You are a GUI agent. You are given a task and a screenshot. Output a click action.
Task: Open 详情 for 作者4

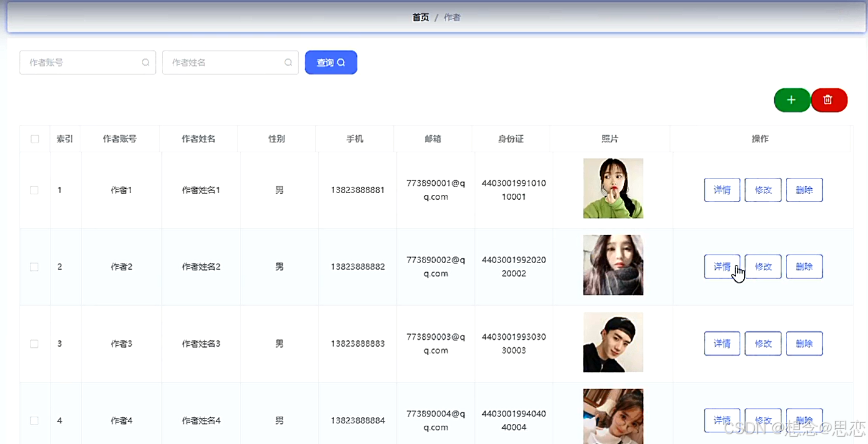[x=722, y=420]
